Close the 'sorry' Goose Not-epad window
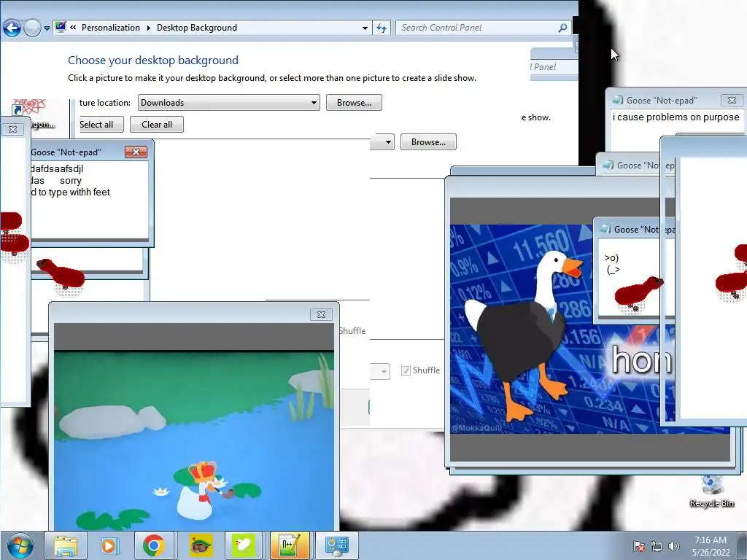The width and height of the screenshot is (747, 560). pos(136,152)
